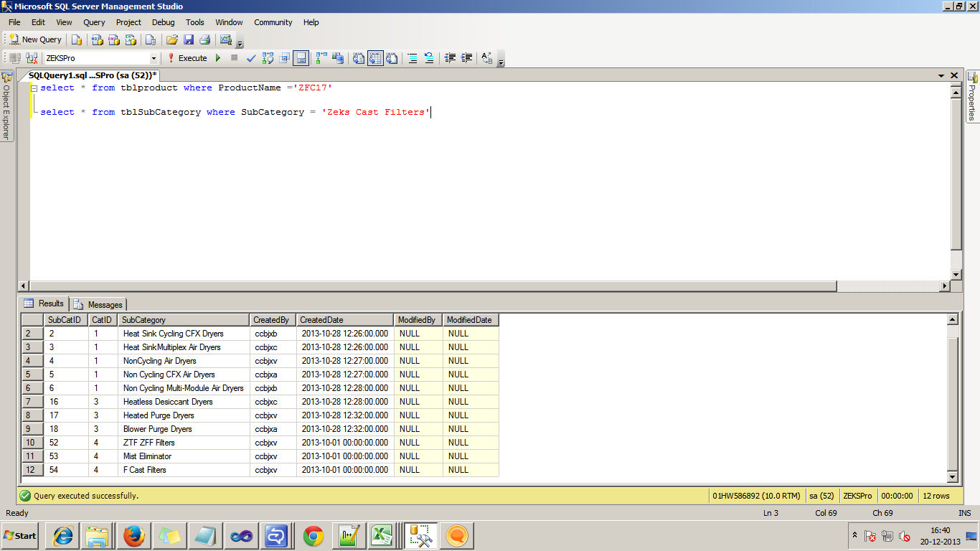Screen dimensions: 980x551
Task: Execute the SQL query
Action: click(x=187, y=58)
